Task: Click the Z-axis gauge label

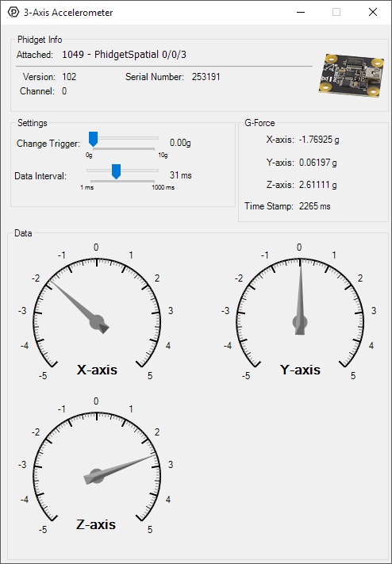Action: click(96, 524)
